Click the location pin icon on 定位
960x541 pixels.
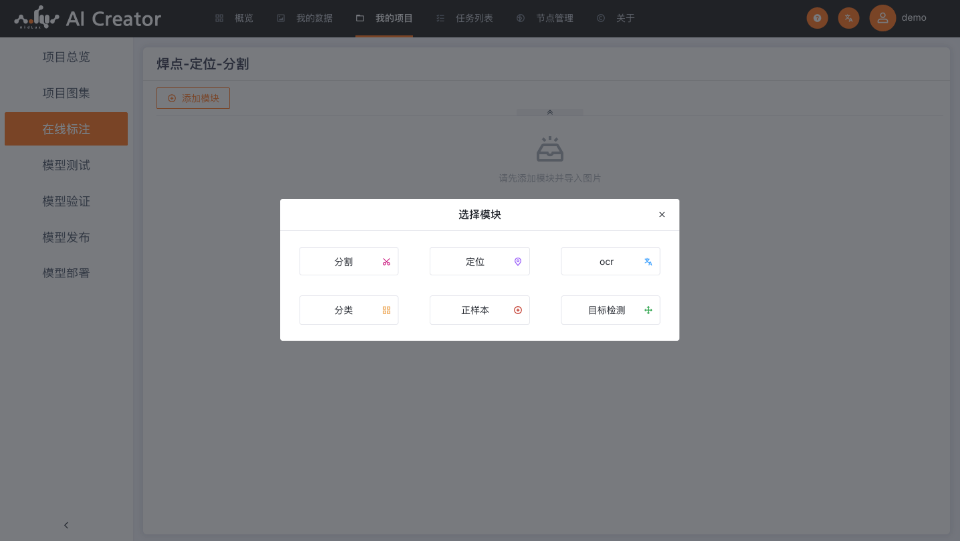pos(518,262)
